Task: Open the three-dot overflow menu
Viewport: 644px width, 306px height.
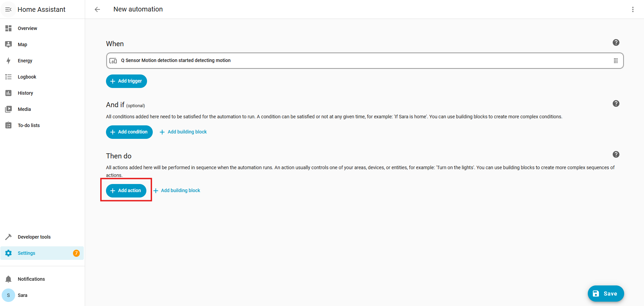Action: [633, 9]
